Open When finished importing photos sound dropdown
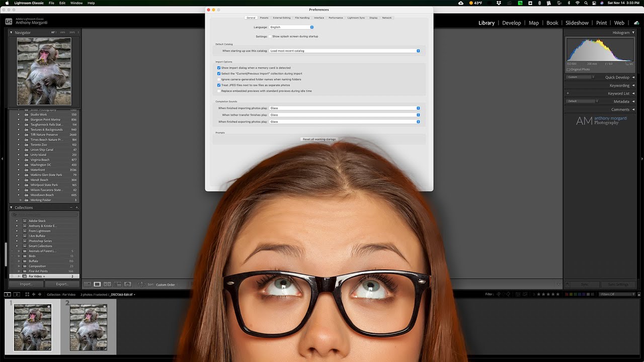The height and width of the screenshot is (362, 644). pyautogui.click(x=345, y=108)
